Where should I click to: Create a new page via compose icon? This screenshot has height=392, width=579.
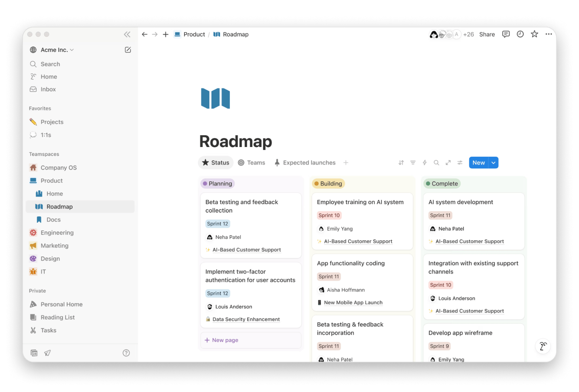pyautogui.click(x=128, y=50)
